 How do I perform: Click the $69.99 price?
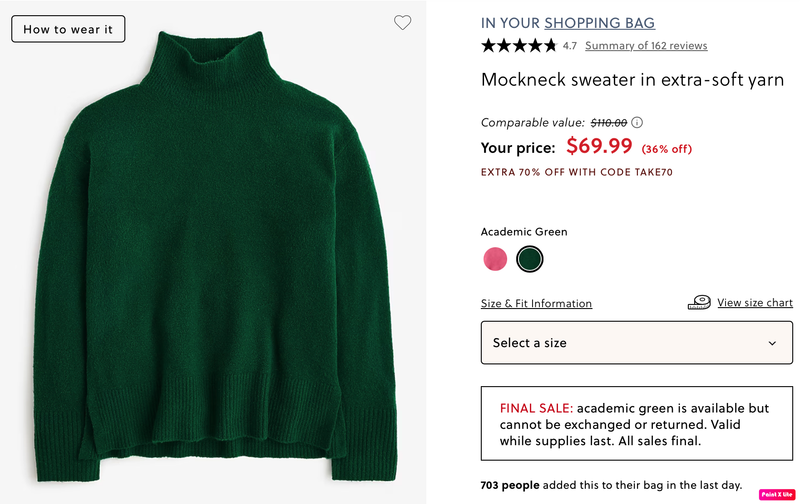(x=599, y=146)
